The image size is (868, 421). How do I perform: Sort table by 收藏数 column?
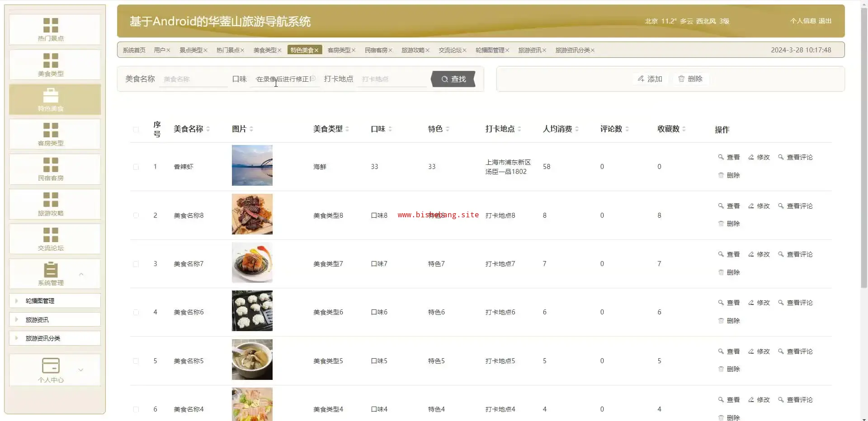tap(684, 129)
